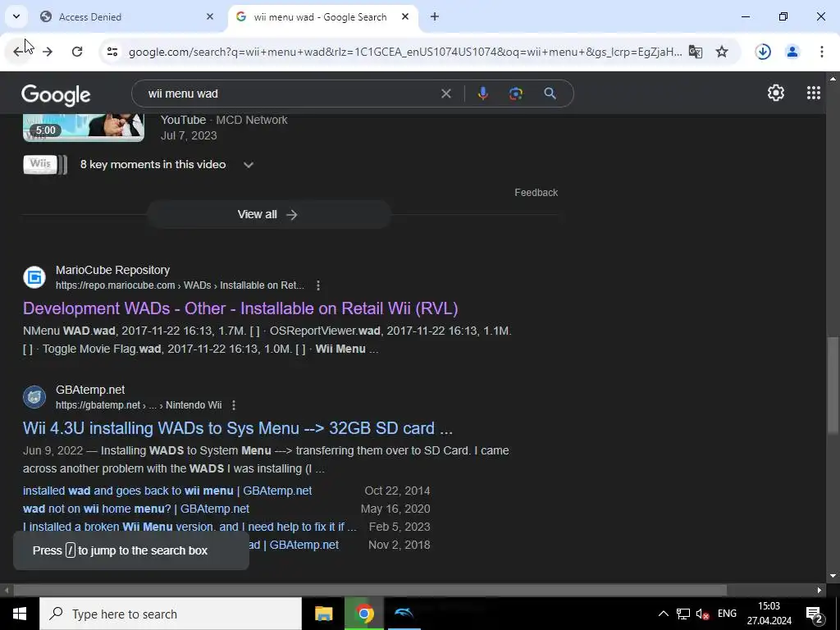Open network status tray icon
The height and width of the screenshot is (630, 840).
(x=683, y=614)
